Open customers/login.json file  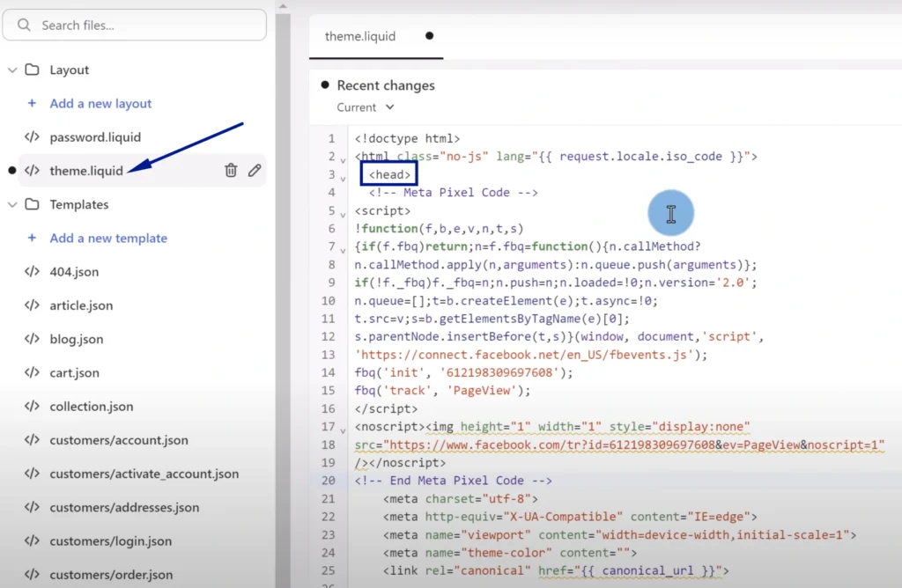pos(110,541)
